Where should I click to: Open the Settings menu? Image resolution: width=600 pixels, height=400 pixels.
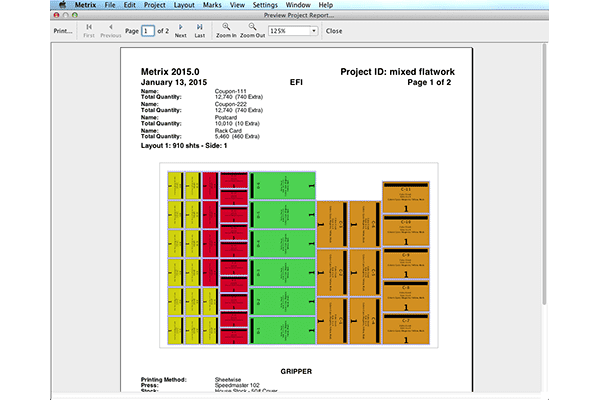click(x=265, y=5)
